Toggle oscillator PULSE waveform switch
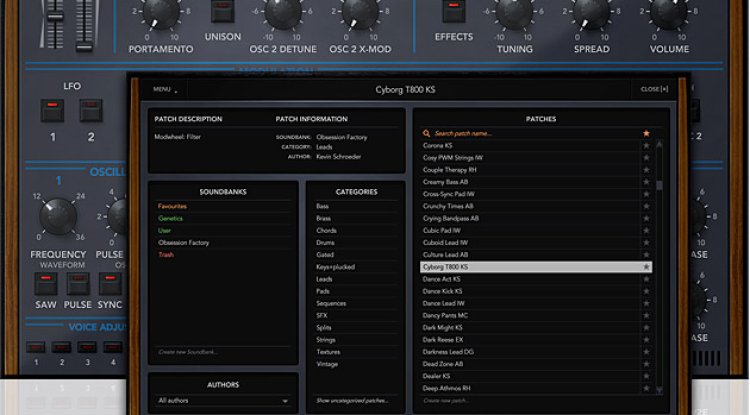Viewport: 750px width, 415px height. click(x=77, y=284)
